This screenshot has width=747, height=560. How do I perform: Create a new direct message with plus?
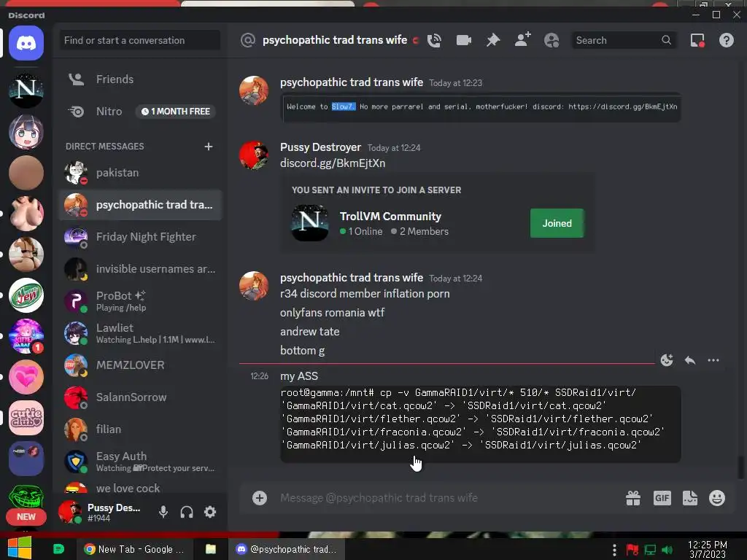[208, 146]
